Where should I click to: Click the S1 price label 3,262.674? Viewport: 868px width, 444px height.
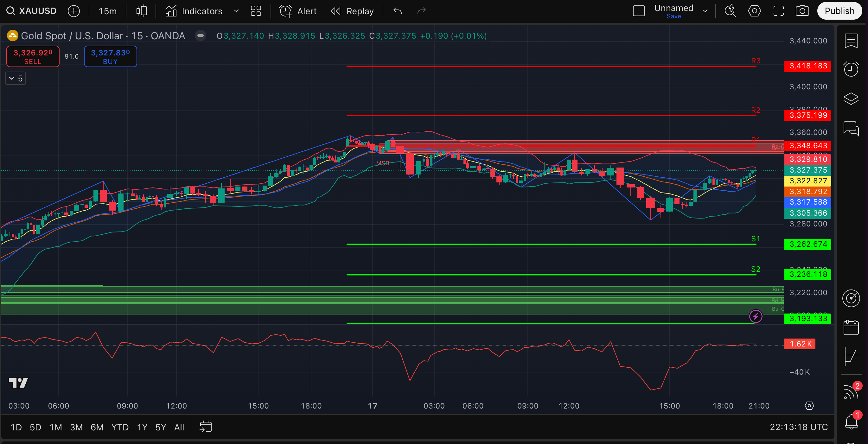pos(808,244)
